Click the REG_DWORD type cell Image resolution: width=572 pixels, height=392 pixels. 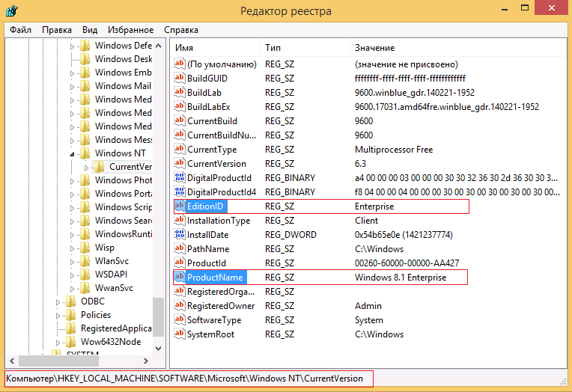pyautogui.click(x=290, y=235)
